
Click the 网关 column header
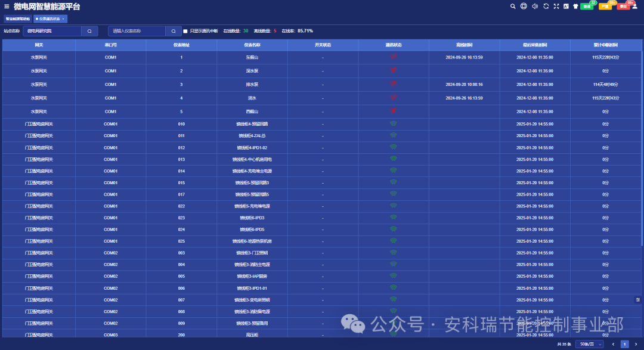[39, 45]
